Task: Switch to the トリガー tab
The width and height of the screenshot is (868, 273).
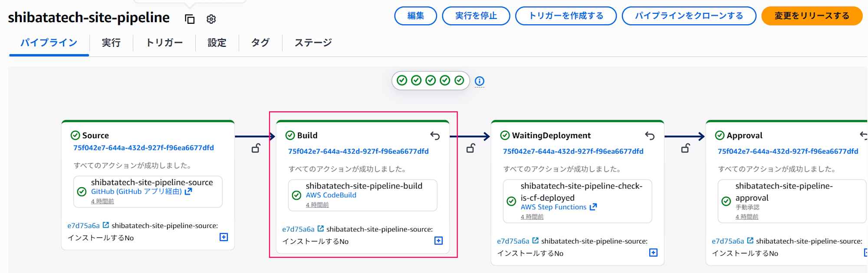Action: click(x=164, y=42)
